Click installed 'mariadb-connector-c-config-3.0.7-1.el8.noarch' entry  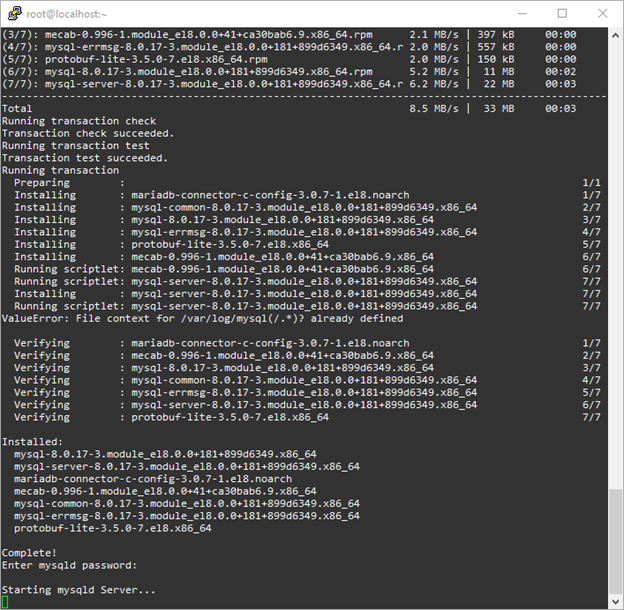coord(153,479)
